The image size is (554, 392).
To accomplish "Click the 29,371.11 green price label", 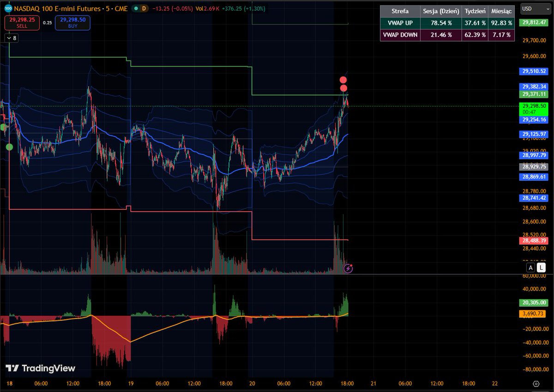I will [533, 94].
